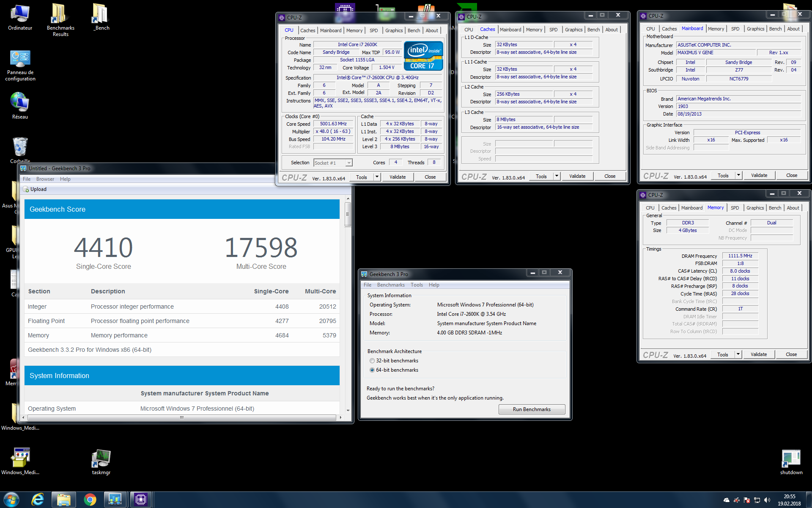The image size is (812, 508).
Task: Click the About tab in CPU-Z CPU window
Action: 432,30
